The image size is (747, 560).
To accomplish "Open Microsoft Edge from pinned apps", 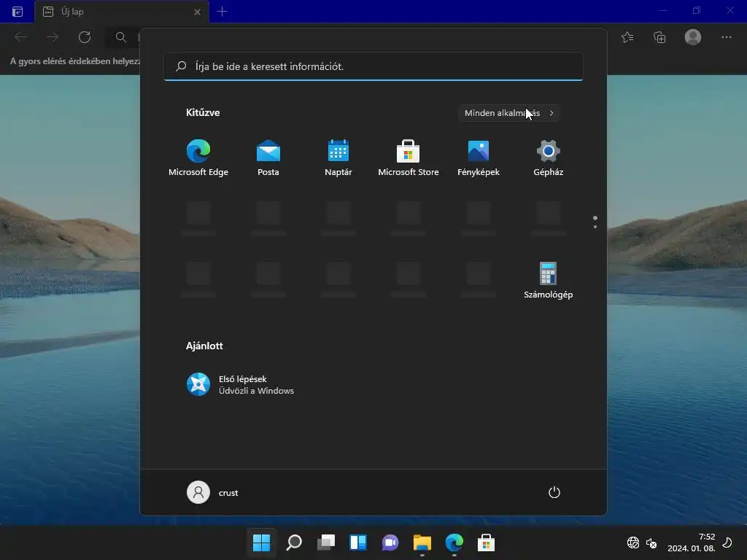I will coord(198,158).
